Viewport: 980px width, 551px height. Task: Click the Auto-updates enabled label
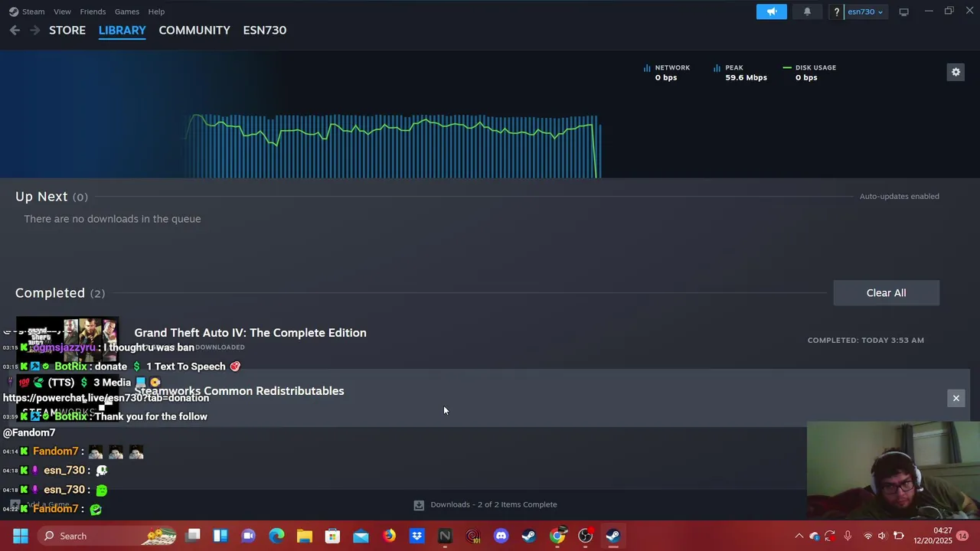tap(899, 197)
